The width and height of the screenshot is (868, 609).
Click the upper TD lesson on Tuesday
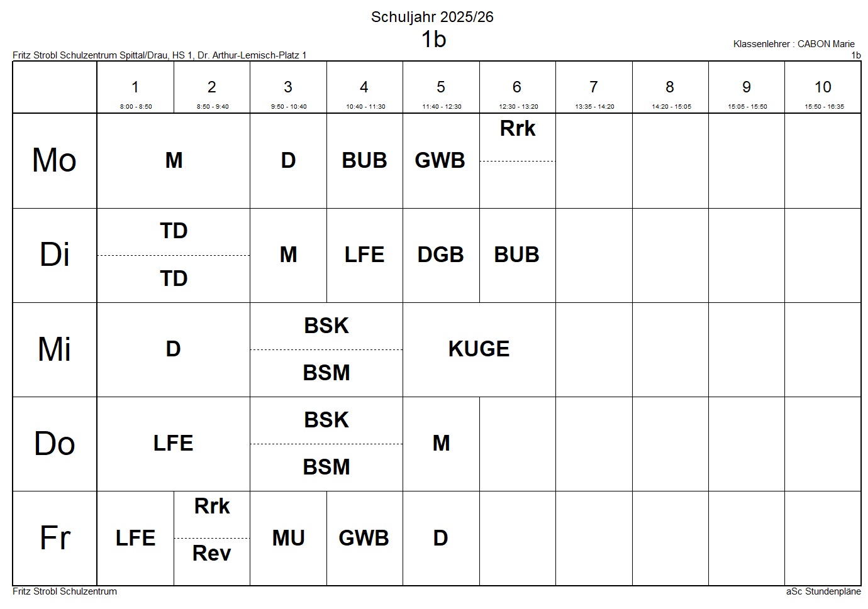[174, 232]
